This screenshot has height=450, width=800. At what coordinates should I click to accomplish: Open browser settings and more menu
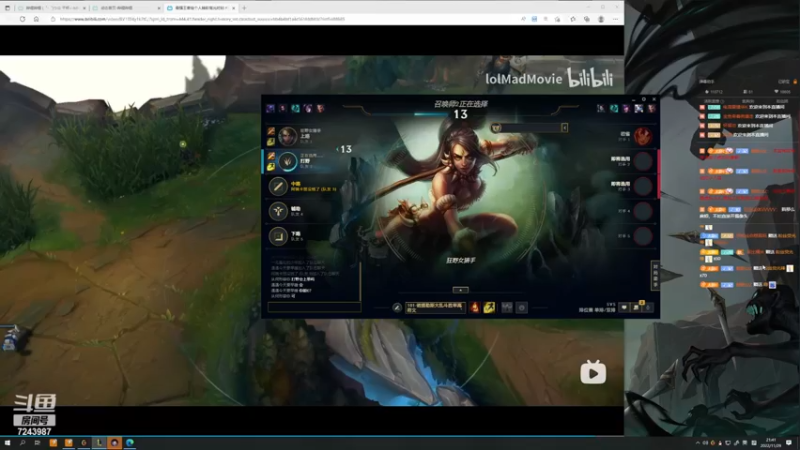615,19
